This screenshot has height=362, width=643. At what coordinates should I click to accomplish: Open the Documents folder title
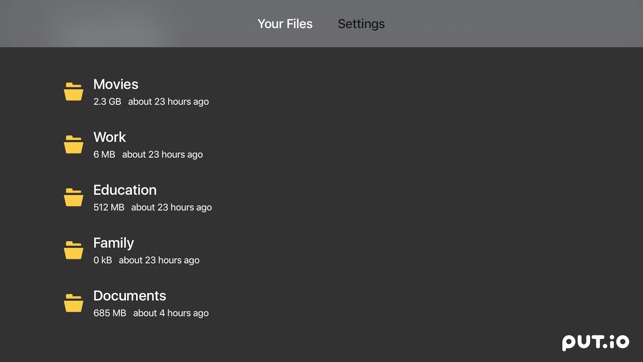pos(130,296)
